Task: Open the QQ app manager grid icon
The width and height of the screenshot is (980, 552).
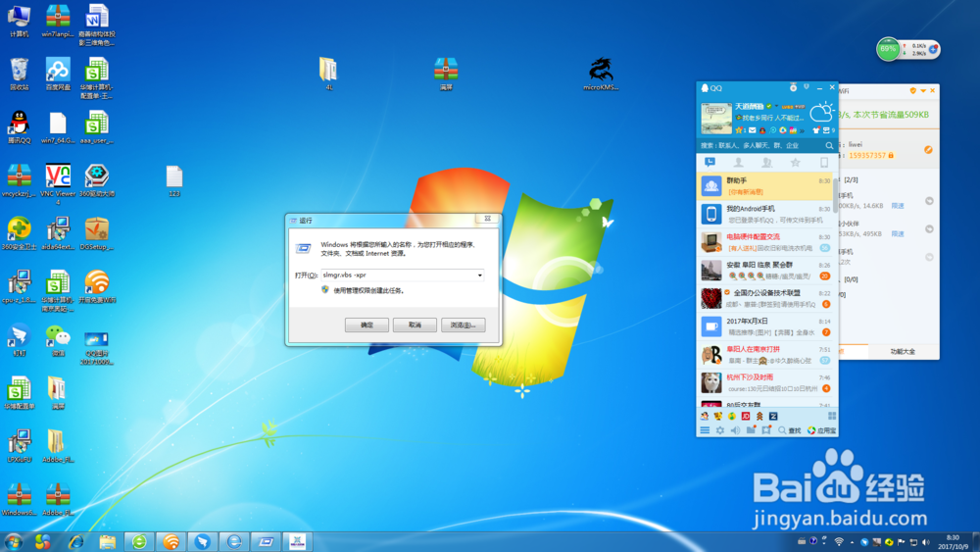Action: tap(832, 417)
